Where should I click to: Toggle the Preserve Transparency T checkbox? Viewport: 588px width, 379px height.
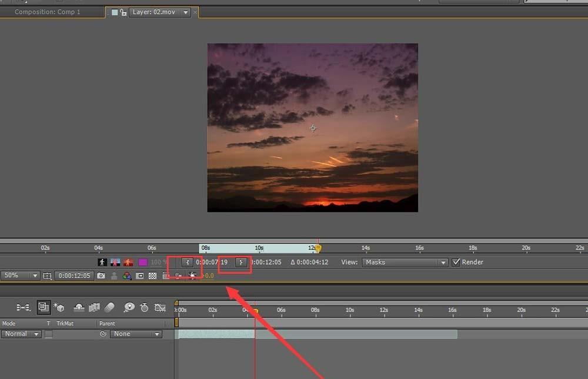pyautogui.click(x=49, y=334)
